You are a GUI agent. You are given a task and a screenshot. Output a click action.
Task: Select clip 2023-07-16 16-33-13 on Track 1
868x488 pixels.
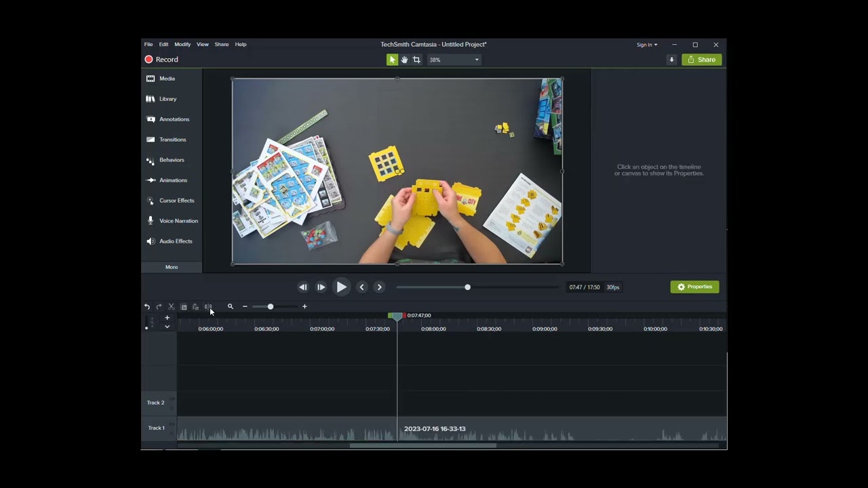[x=452, y=429]
